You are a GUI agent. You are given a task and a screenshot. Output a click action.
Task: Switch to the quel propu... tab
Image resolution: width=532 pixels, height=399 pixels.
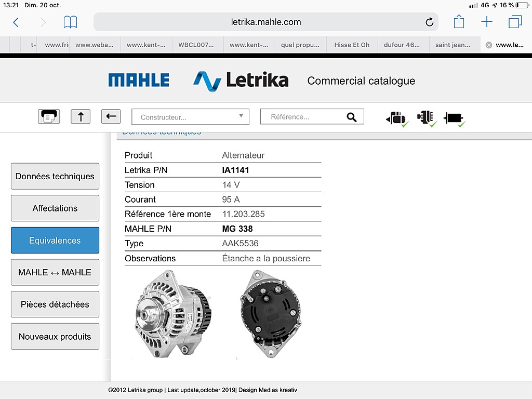(x=300, y=45)
